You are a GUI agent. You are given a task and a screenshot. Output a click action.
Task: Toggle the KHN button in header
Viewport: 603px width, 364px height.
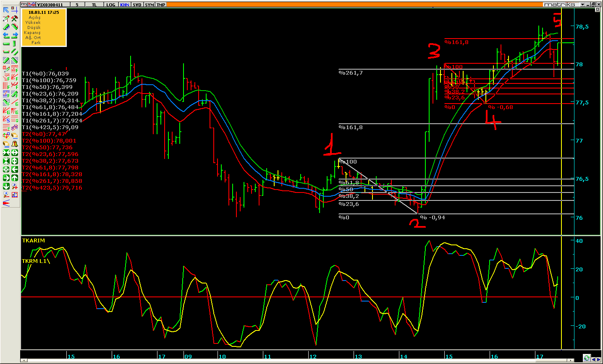pyautogui.click(x=124, y=5)
